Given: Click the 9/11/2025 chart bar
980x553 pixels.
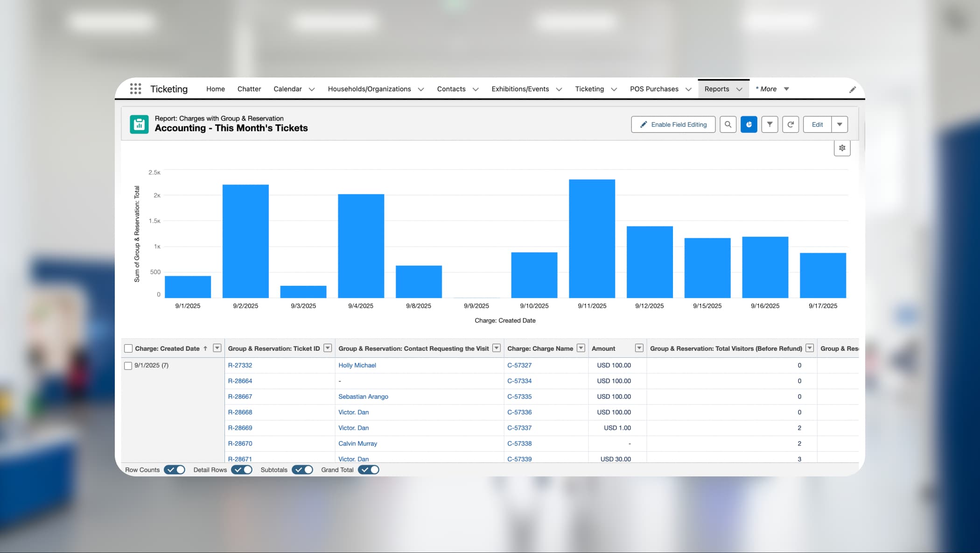Looking at the screenshot, I should pos(592,238).
